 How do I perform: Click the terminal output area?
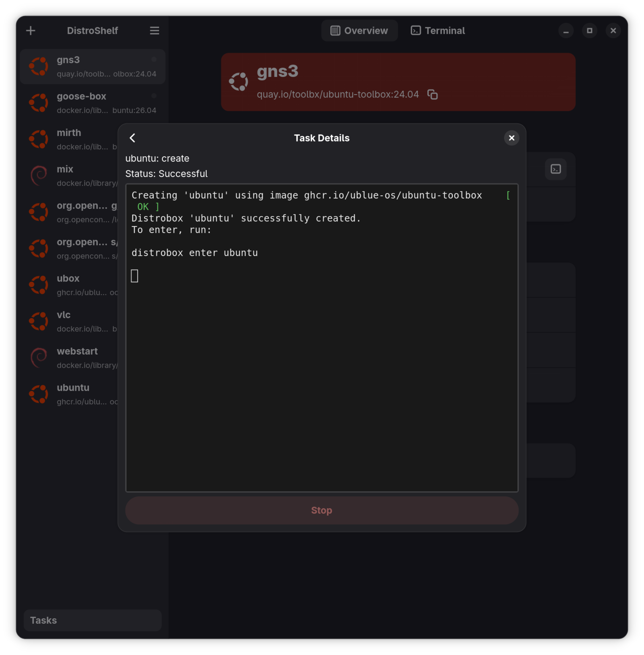322,338
